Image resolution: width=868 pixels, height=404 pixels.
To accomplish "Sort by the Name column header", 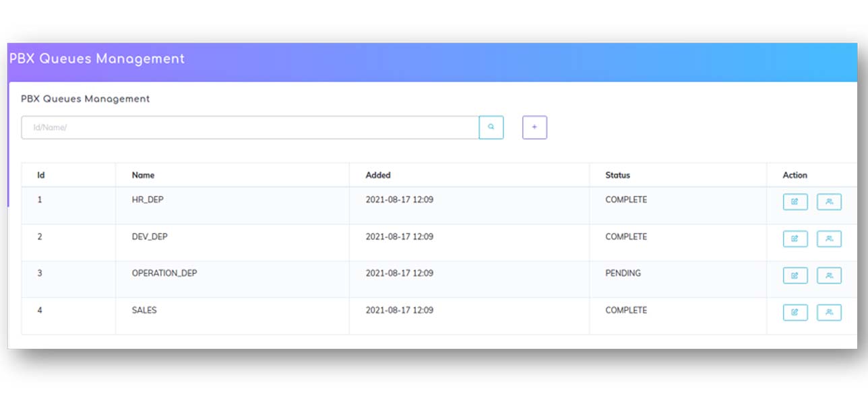I will (143, 175).
